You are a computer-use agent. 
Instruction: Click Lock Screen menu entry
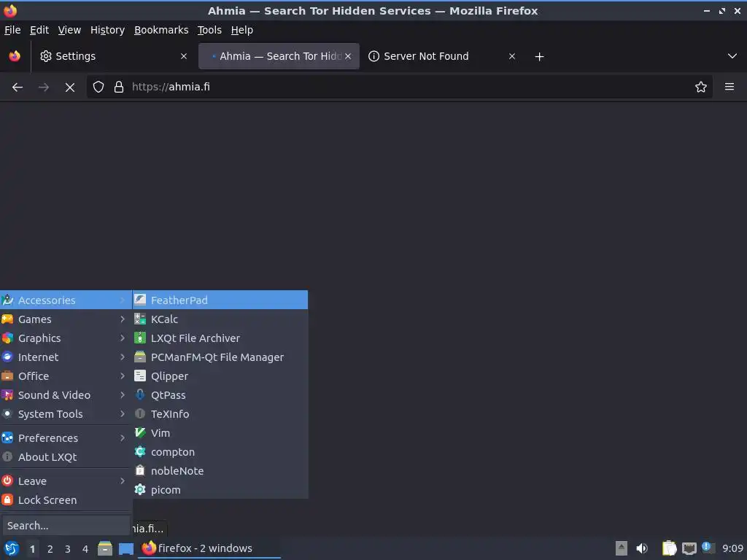tap(66, 500)
